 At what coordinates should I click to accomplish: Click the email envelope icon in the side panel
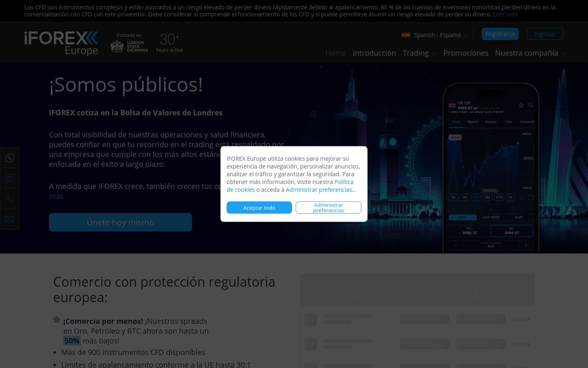[x=10, y=219]
